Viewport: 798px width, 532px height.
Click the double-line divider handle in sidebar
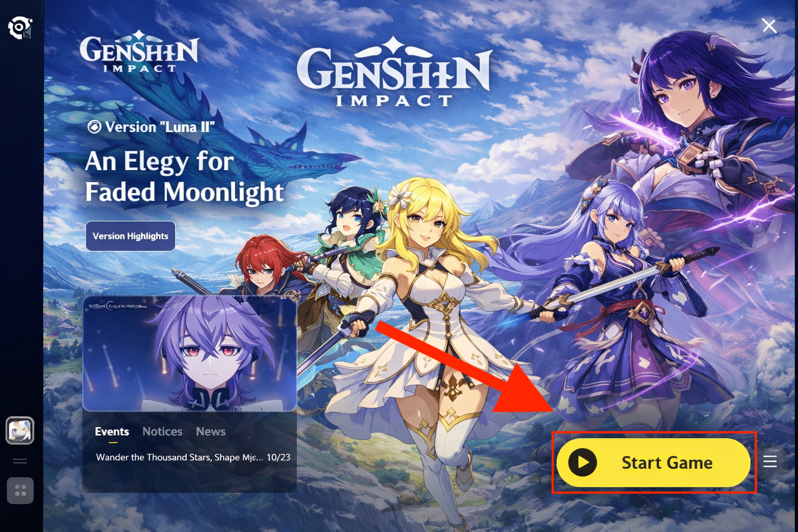20,461
